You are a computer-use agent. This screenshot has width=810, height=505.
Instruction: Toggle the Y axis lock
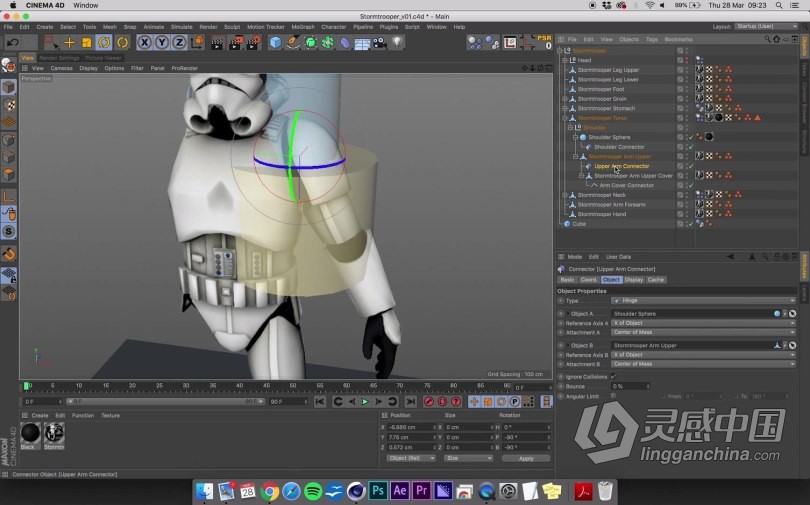click(x=162, y=42)
